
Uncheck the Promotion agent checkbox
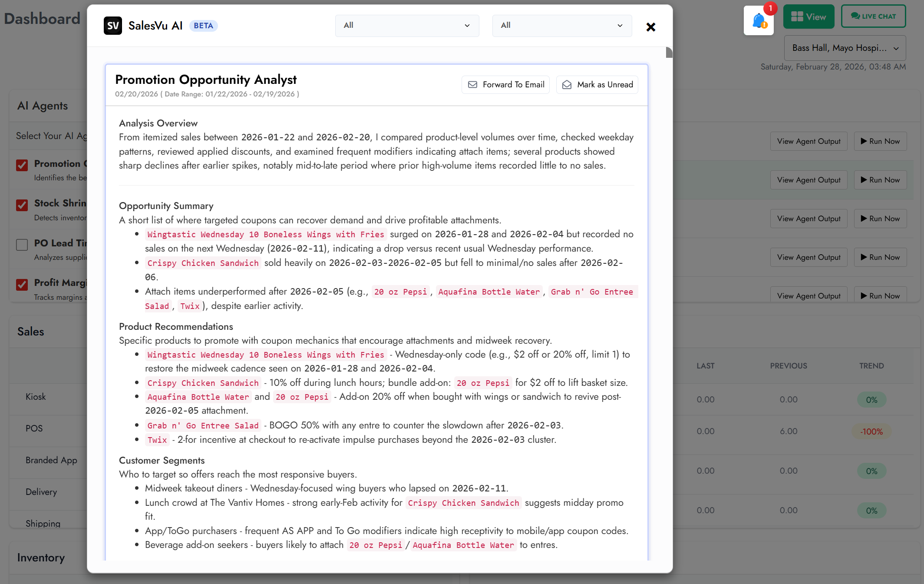click(22, 165)
